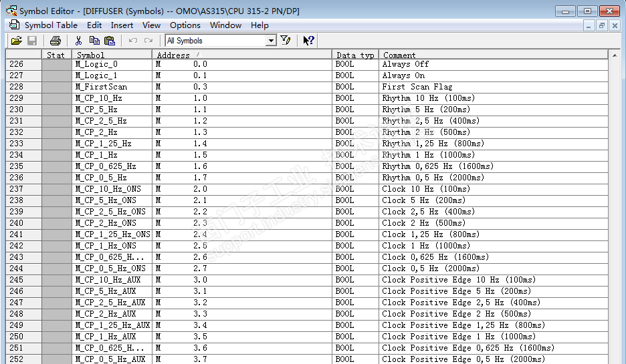This screenshot has width=626, height=364.
Task: Click the Rhythm 1 Hz (1000ms) comment
Action: coord(494,155)
